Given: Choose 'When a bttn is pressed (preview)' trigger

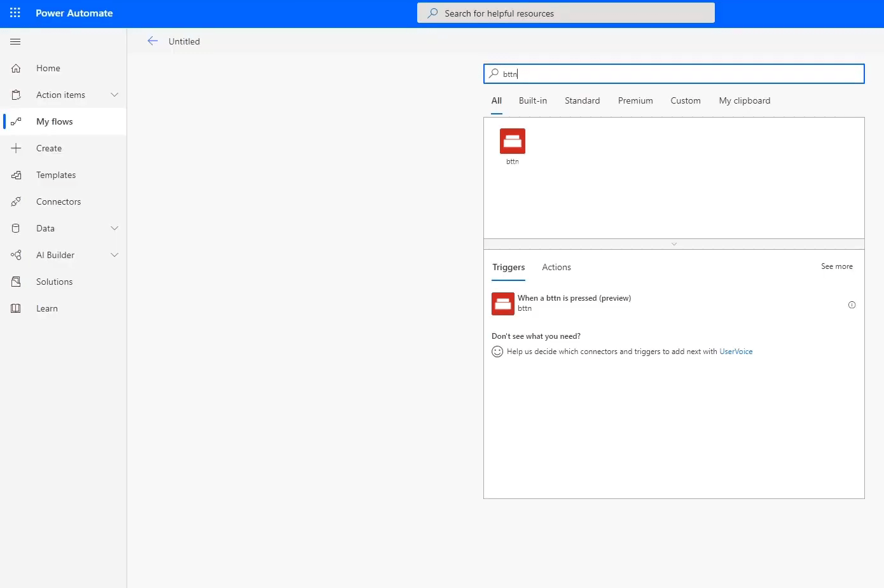Looking at the screenshot, I should click(674, 304).
